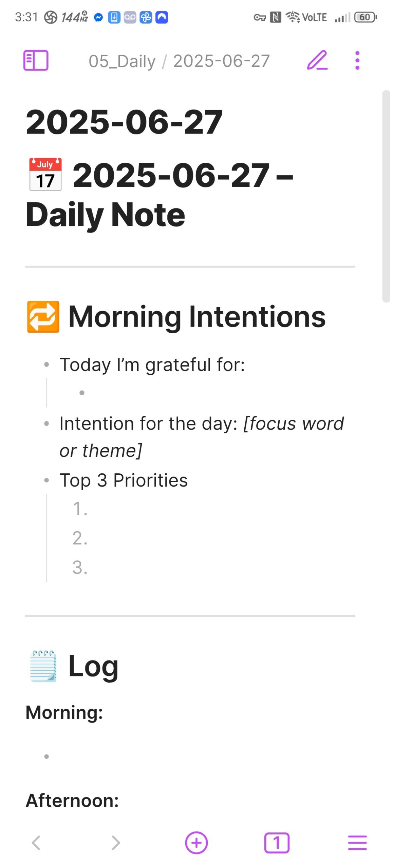Open the left sidebar panel

coord(36,61)
